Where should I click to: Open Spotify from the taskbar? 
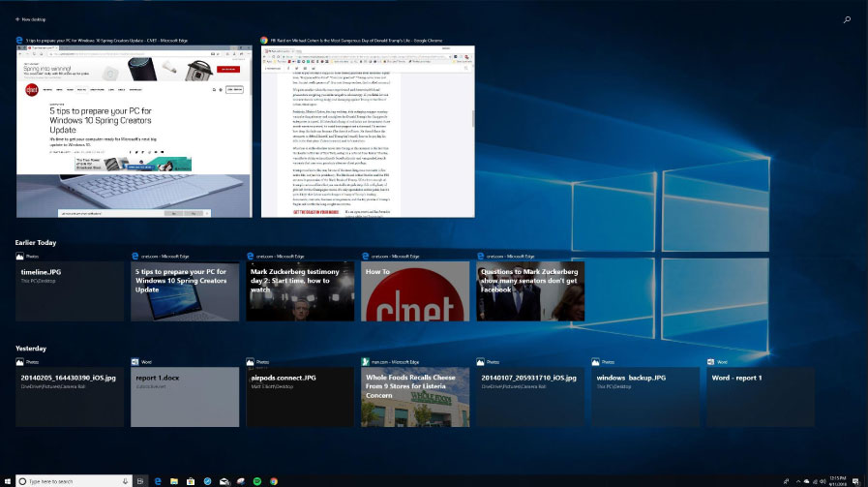257,480
